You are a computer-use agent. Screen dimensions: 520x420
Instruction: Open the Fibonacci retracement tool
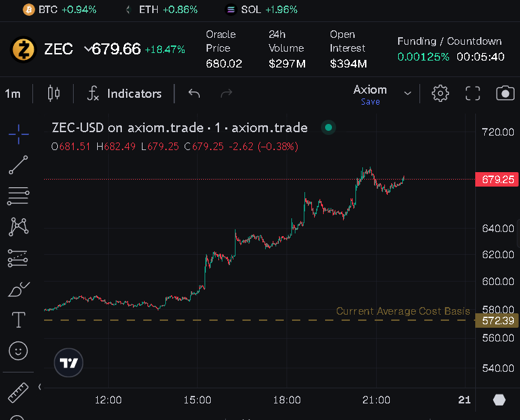pyautogui.click(x=18, y=196)
